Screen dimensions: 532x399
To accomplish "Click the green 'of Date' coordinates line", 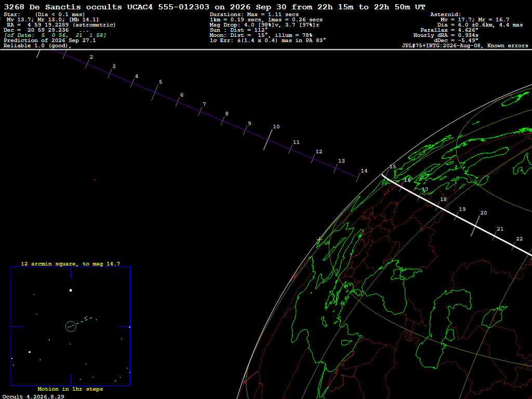I will point(55,35).
